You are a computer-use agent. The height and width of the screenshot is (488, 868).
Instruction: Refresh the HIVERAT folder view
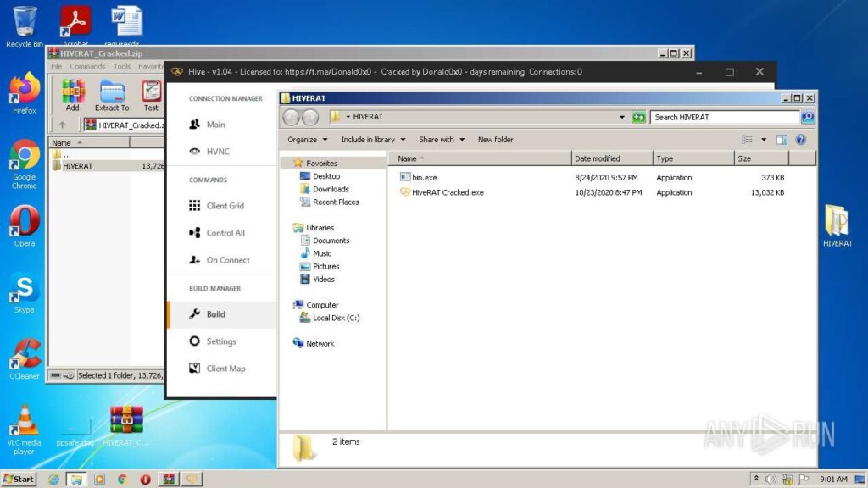coord(638,117)
